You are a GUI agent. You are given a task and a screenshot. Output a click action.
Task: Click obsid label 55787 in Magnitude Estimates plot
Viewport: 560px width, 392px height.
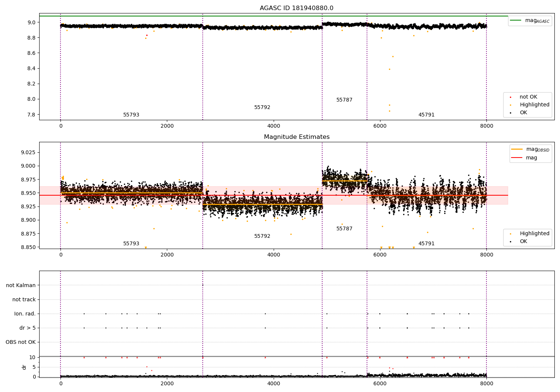[x=344, y=229]
